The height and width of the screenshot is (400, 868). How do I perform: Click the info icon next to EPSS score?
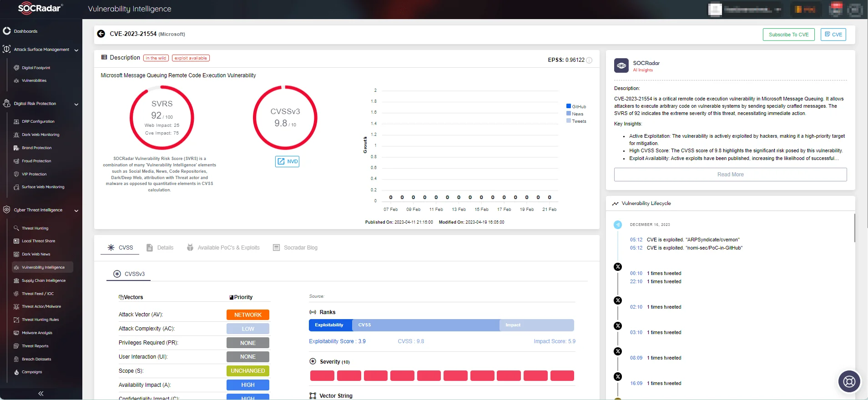click(589, 60)
